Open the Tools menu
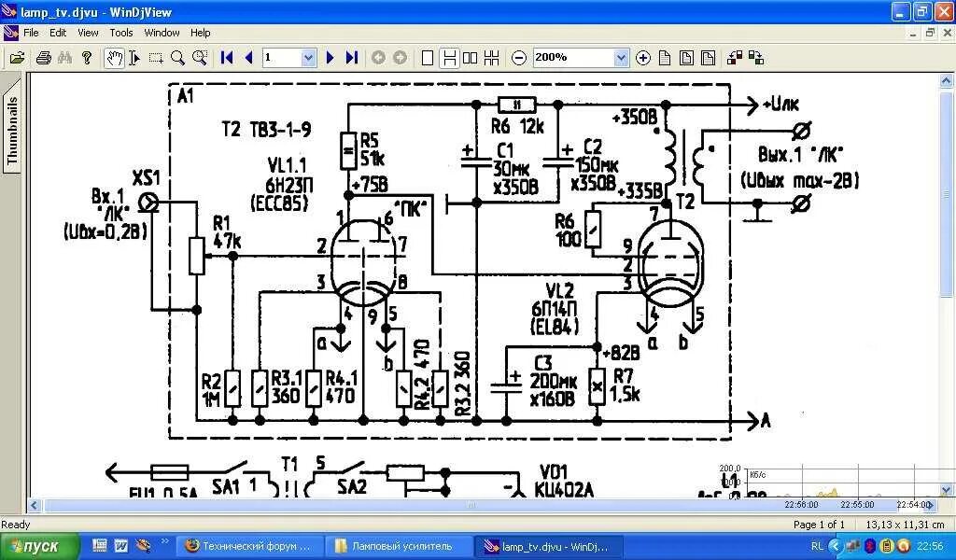956x560 pixels. [x=121, y=33]
